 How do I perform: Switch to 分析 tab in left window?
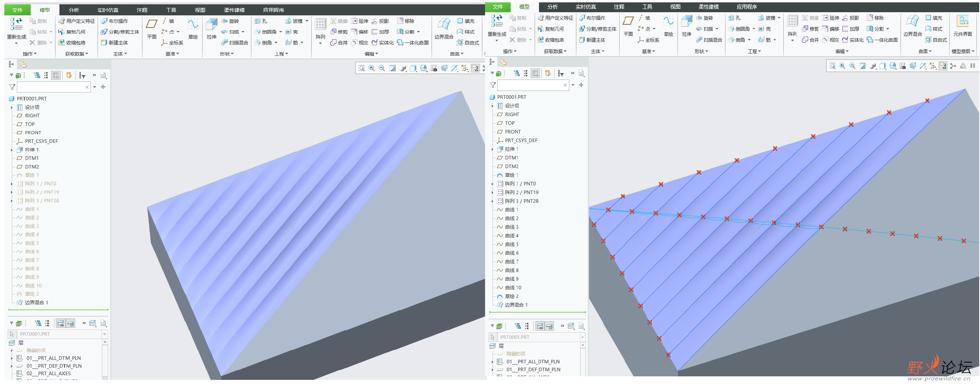coord(74,10)
